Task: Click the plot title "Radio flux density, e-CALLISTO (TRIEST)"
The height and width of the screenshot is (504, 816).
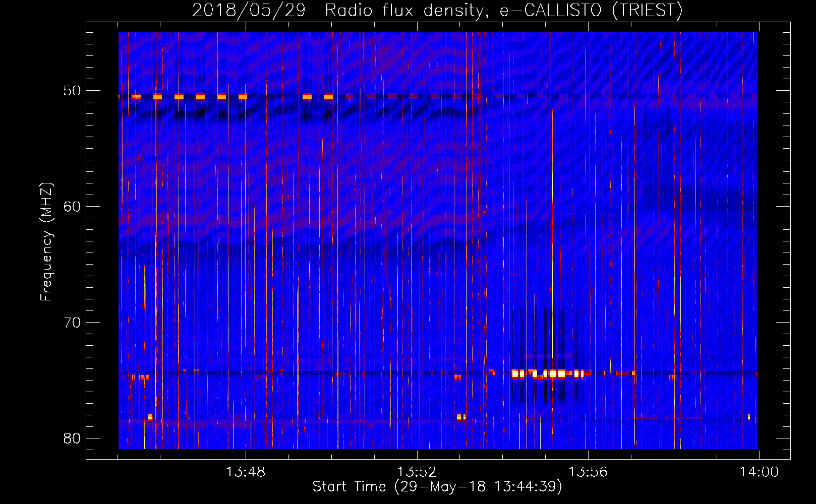Action: click(503, 10)
